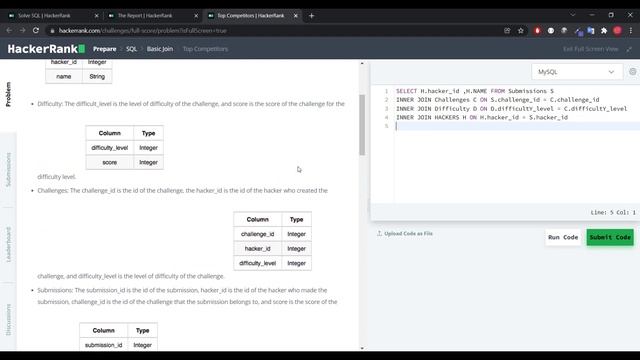Close the Top Competitors tab
The image size is (640, 360).
click(x=296, y=16)
